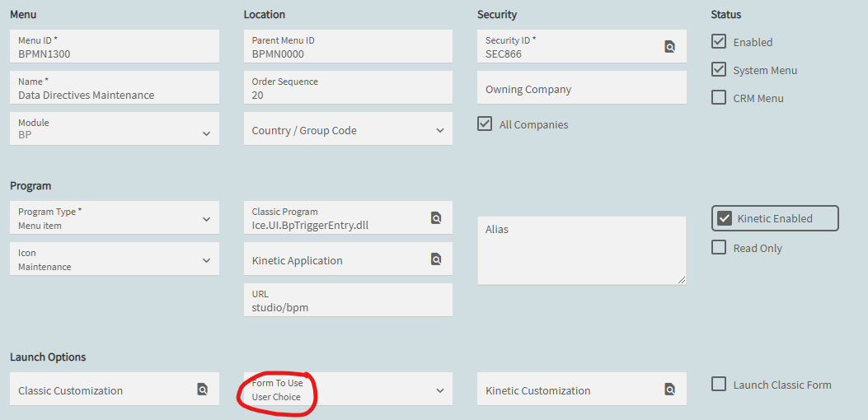Open Classic Program search icon

click(436, 217)
